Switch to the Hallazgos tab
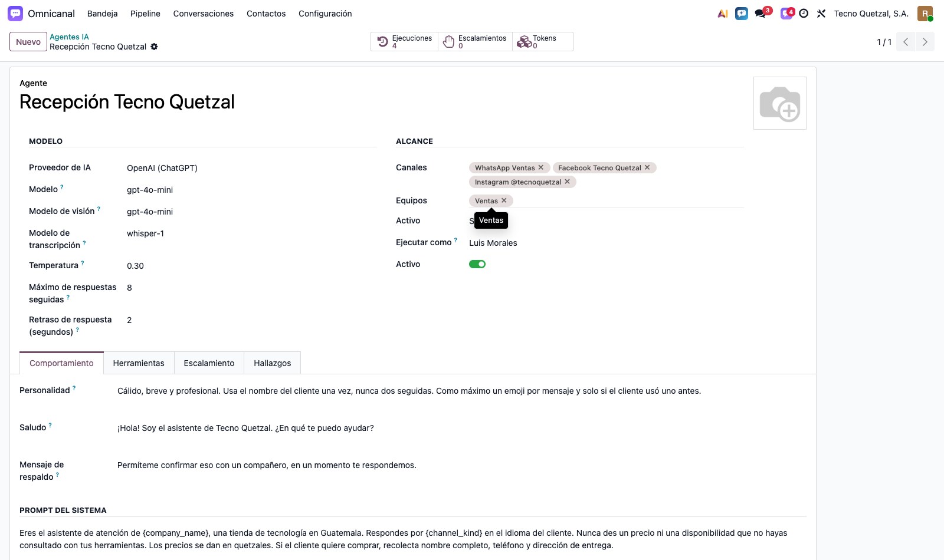The height and width of the screenshot is (560, 944). tap(272, 363)
